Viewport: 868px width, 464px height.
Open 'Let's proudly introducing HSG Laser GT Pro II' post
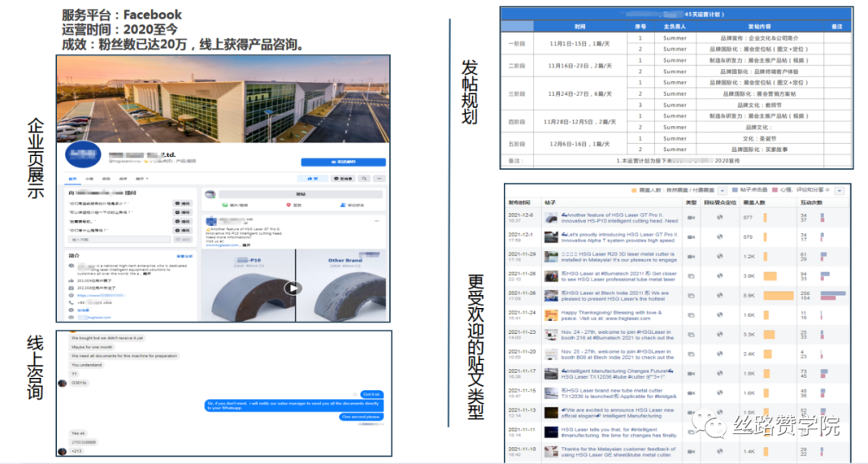619,237
